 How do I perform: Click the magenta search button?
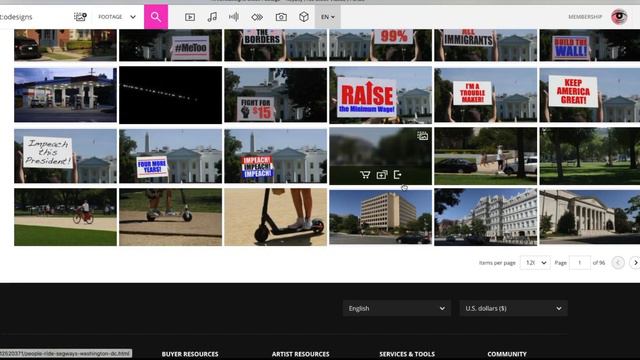click(x=156, y=17)
